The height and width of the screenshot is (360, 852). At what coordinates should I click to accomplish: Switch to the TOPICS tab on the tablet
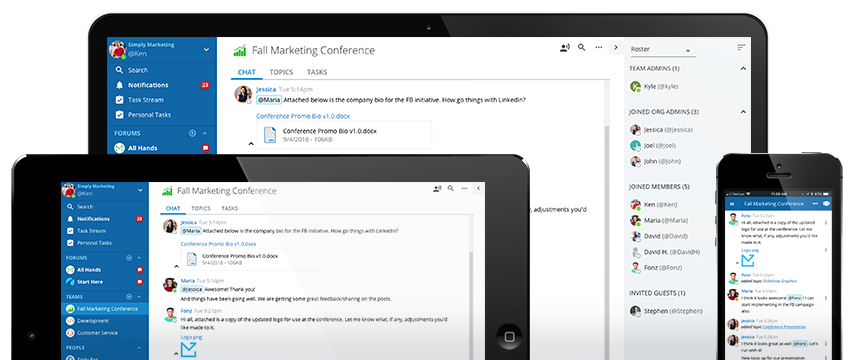[x=201, y=209]
